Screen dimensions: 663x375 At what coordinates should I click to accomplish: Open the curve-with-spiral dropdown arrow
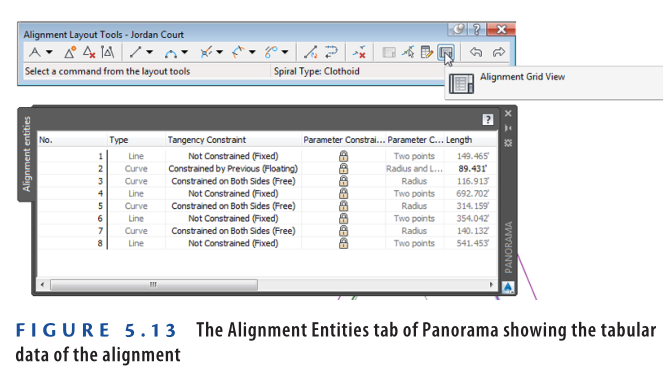point(252,52)
